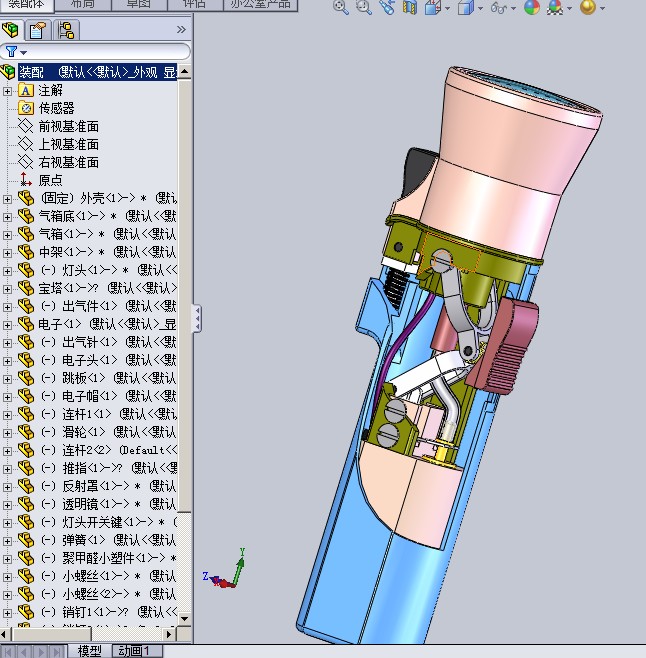Viewport: 646px width, 658px height.
Task: Click the Previous View icon
Action: coord(387,7)
